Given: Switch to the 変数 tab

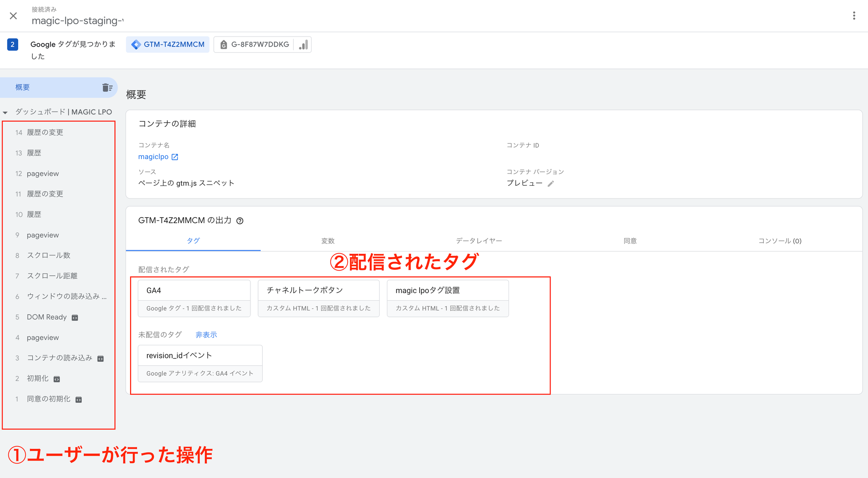Looking at the screenshot, I should [328, 241].
